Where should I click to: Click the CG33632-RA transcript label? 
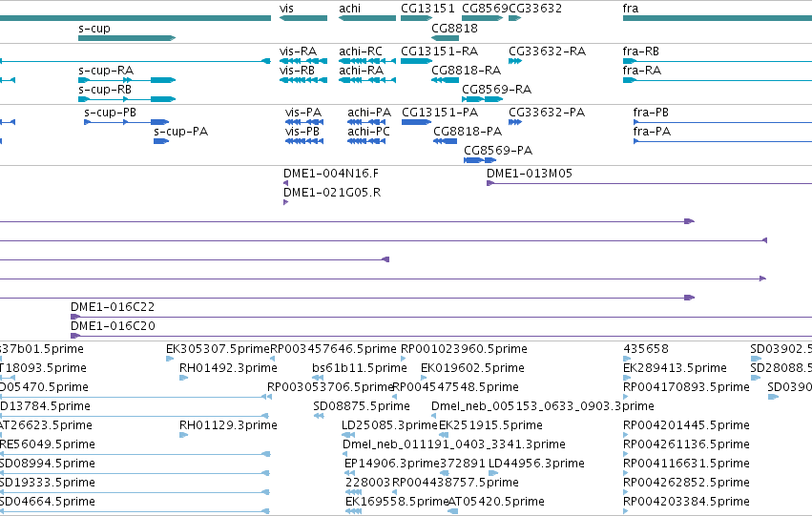(547, 52)
